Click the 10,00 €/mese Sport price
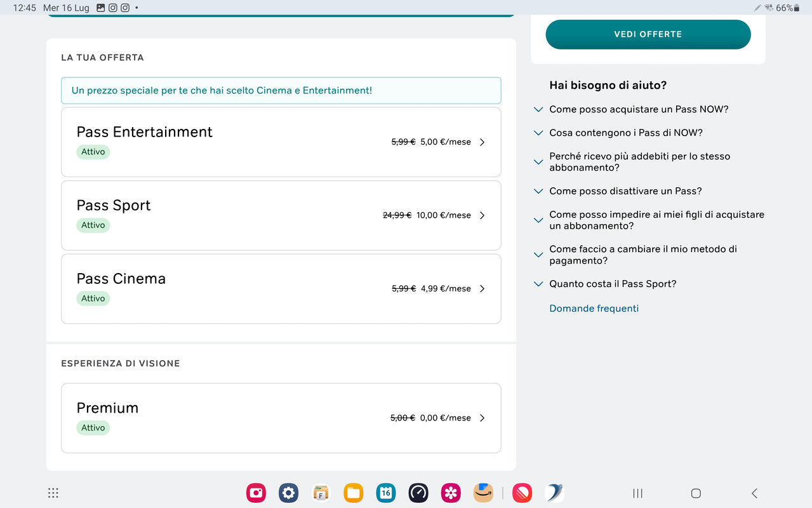This screenshot has height=508, width=812. (x=444, y=215)
